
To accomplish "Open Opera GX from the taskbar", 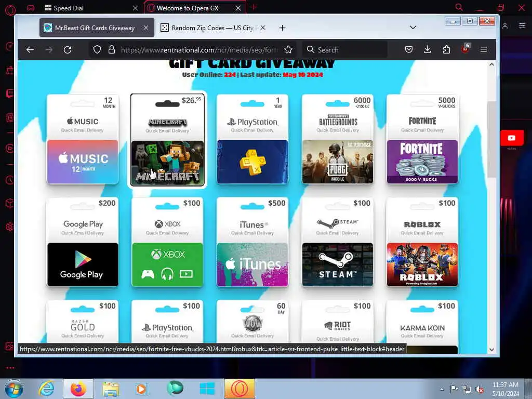I will 239,389.
